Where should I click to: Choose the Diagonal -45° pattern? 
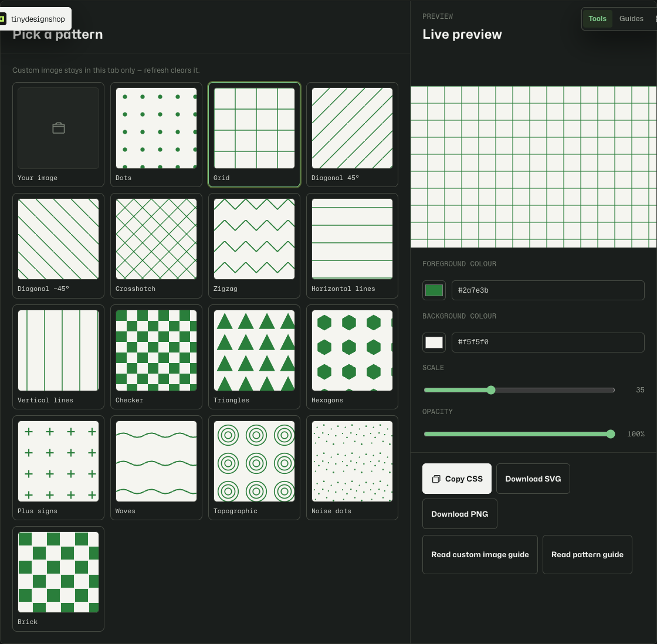click(x=58, y=246)
